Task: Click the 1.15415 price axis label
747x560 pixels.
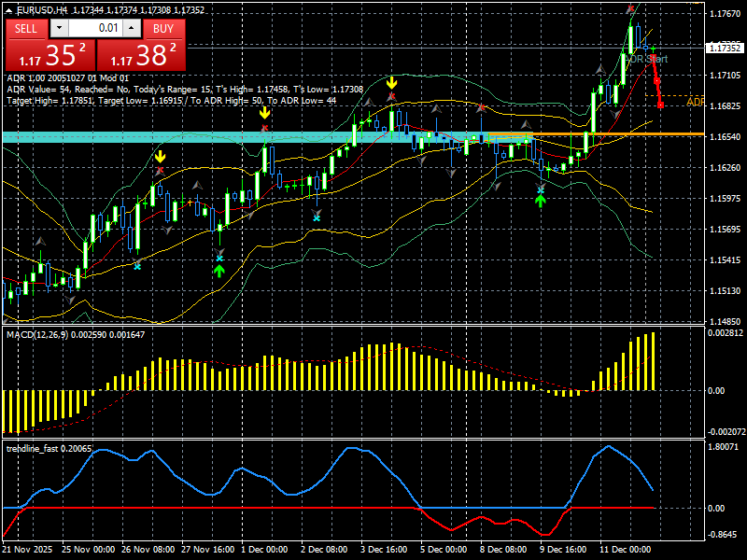Action: (x=725, y=260)
